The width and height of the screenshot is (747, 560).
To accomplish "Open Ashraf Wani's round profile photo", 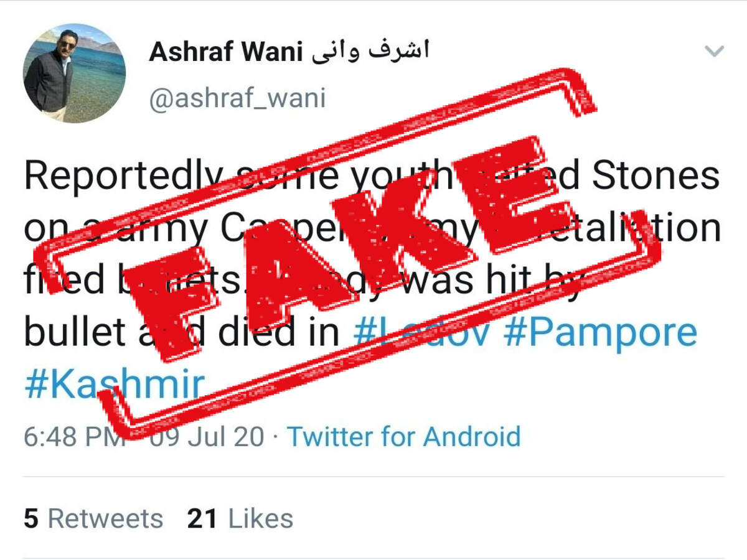I will coord(74,73).
